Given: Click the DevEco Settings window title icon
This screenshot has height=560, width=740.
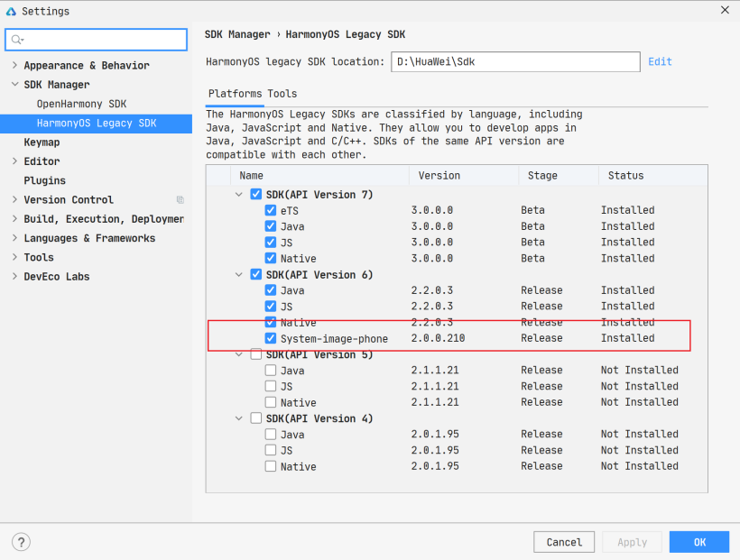Looking at the screenshot, I should [x=11, y=11].
